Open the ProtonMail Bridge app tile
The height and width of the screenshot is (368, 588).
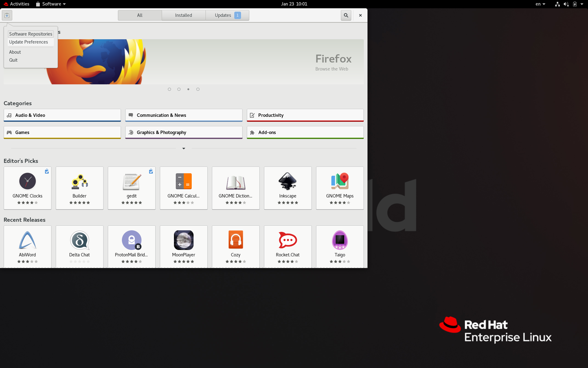(x=132, y=247)
